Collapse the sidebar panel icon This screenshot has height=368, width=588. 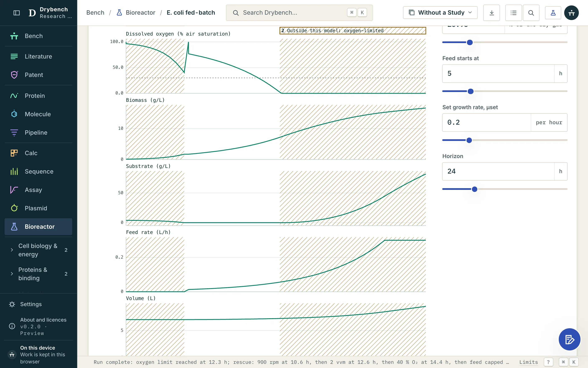tap(16, 13)
